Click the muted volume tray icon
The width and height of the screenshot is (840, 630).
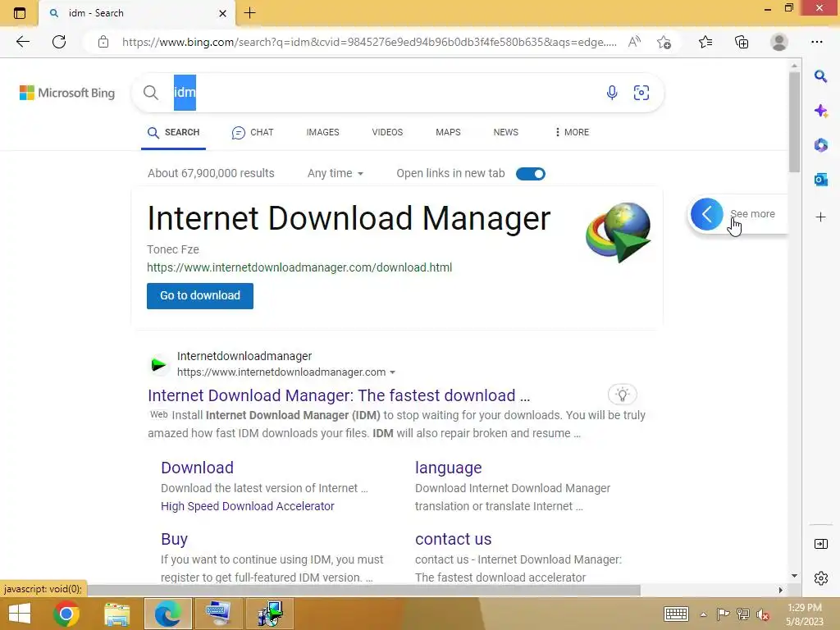tap(762, 614)
